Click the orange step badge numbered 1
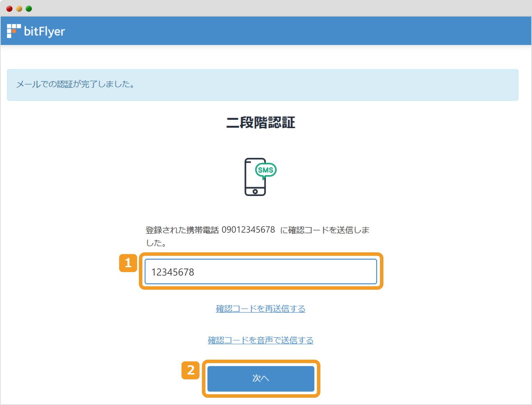The height and width of the screenshot is (405, 532). pyautogui.click(x=128, y=263)
